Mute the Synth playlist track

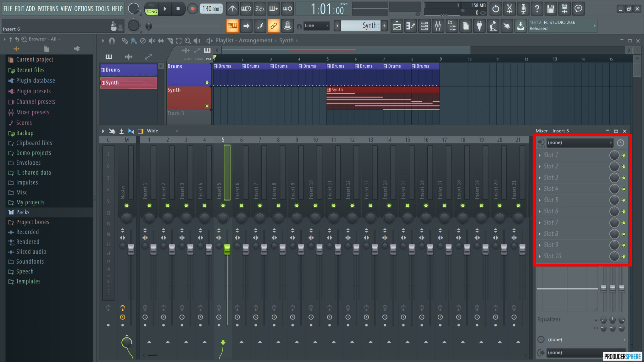207,106
